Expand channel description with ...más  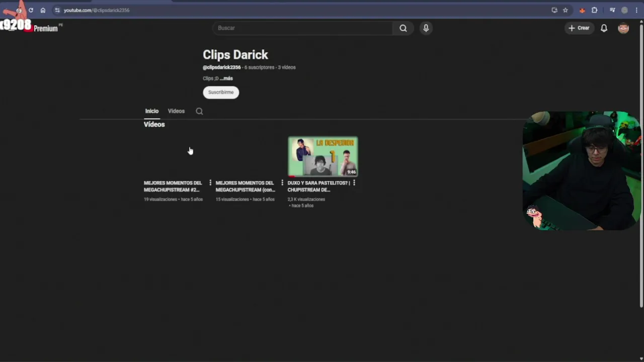pyautogui.click(x=226, y=78)
